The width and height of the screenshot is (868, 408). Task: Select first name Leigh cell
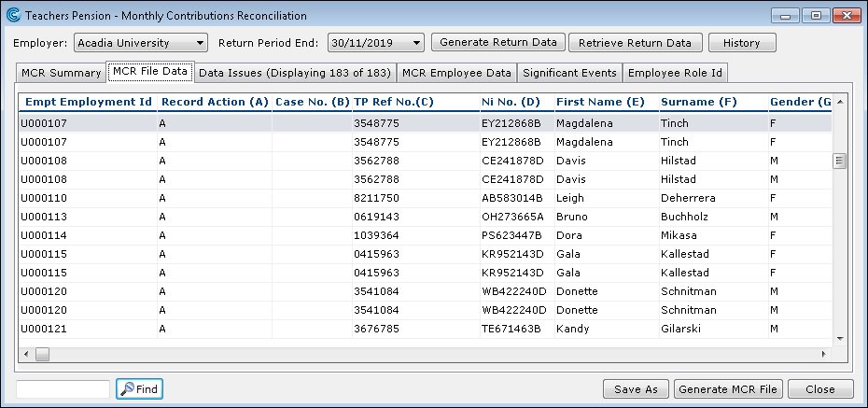tap(608, 198)
